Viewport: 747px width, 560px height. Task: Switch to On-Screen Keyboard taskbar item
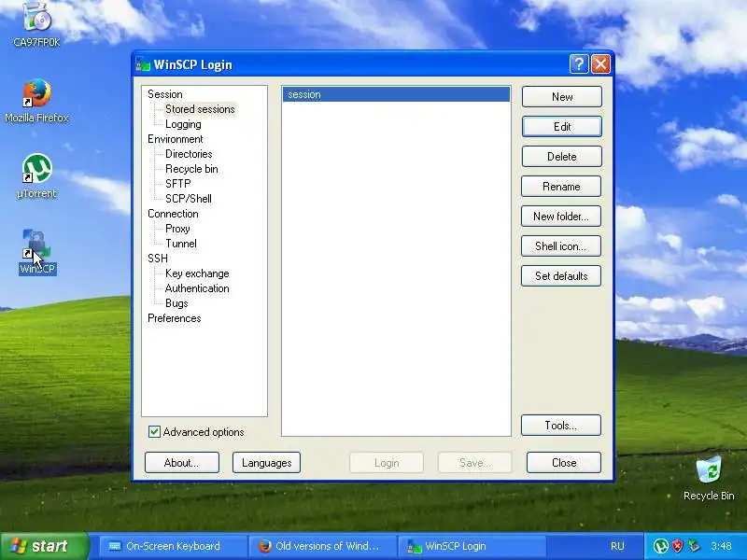[173, 546]
